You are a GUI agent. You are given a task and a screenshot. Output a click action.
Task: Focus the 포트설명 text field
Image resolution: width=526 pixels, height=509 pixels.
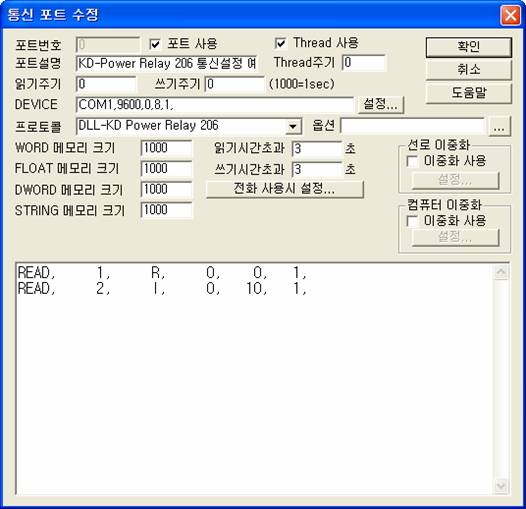point(167,63)
